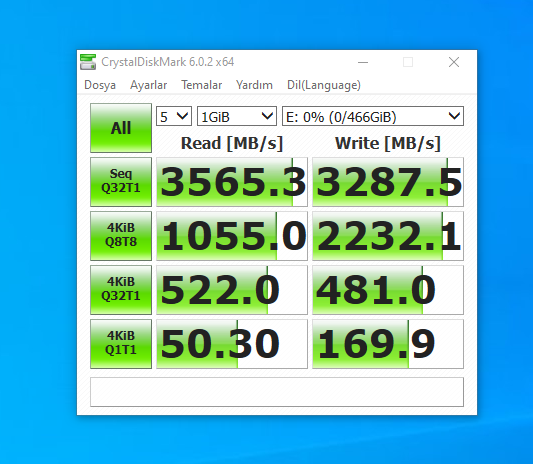533x464 pixels.
Task: Open the Yardım menu
Action: pyautogui.click(x=254, y=85)
